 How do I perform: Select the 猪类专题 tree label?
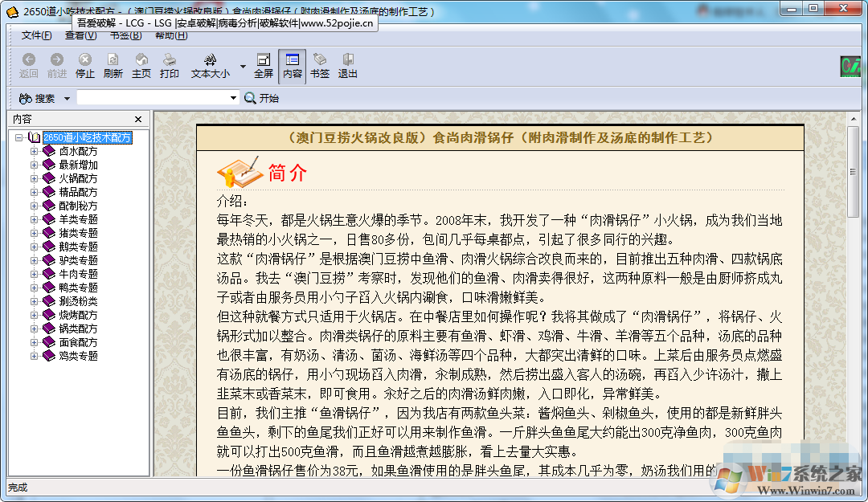78,233
